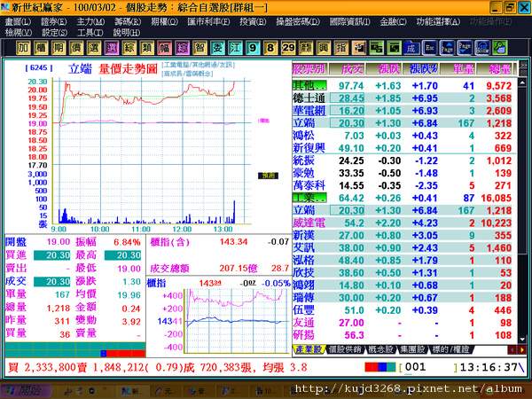Click the Page Up toolbar icon

pyautogui.click(x=447, y=48)
